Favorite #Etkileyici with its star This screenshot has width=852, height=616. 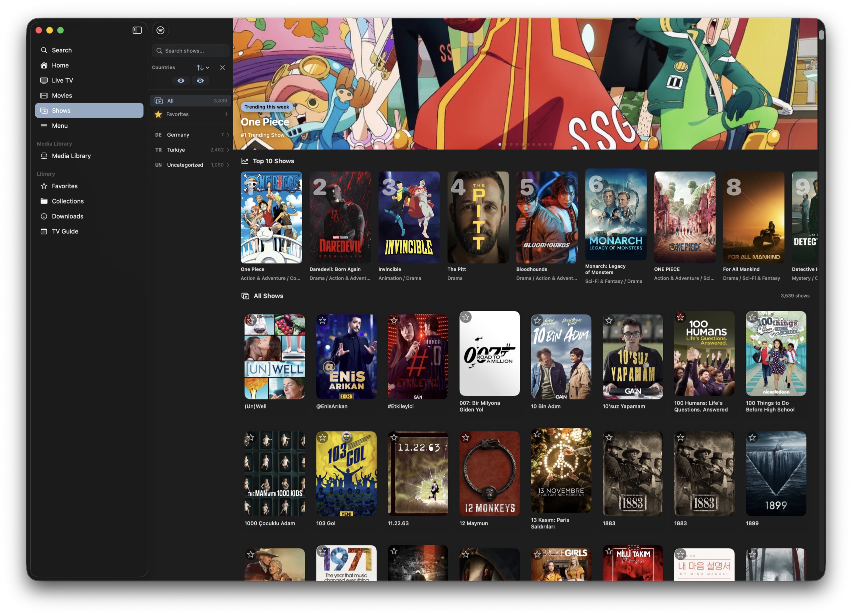(394, 321)
